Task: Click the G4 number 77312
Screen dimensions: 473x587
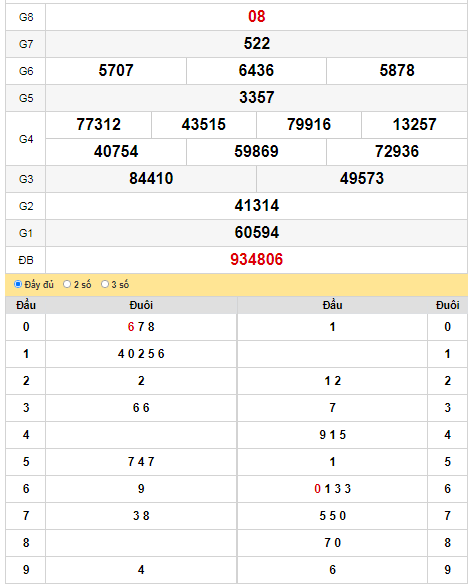Action: [98, 124]
